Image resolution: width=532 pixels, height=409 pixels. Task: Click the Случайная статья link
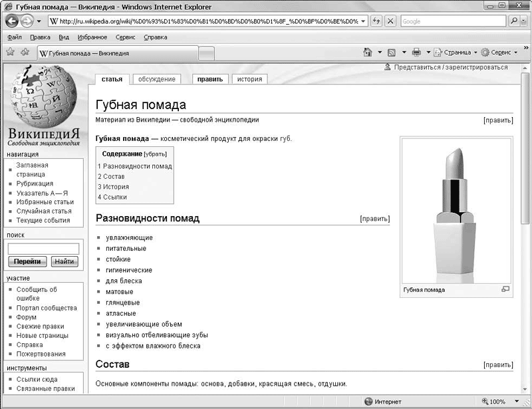(x=44, y=211)
